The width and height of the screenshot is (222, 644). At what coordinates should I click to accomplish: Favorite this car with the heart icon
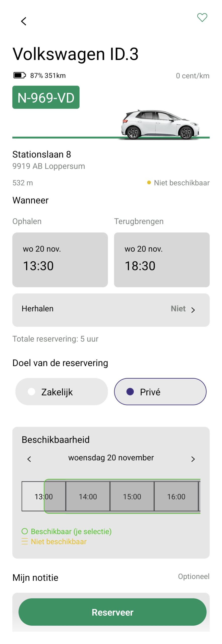[202, 18]
